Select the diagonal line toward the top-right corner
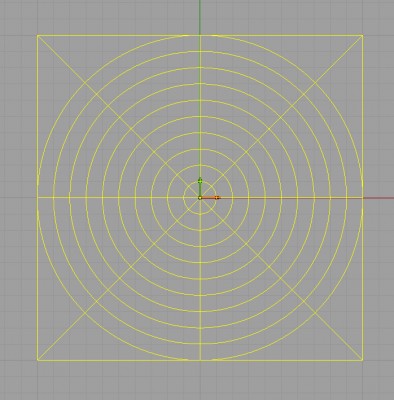The width and height of the screenshot is (394, 400). pyautogui.click(x=282, y=116)
